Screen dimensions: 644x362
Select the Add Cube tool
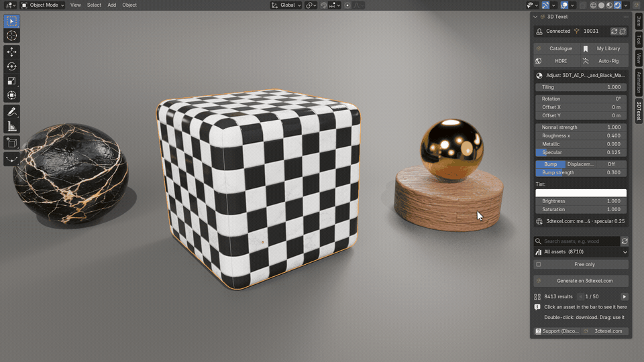pos(11,143)
